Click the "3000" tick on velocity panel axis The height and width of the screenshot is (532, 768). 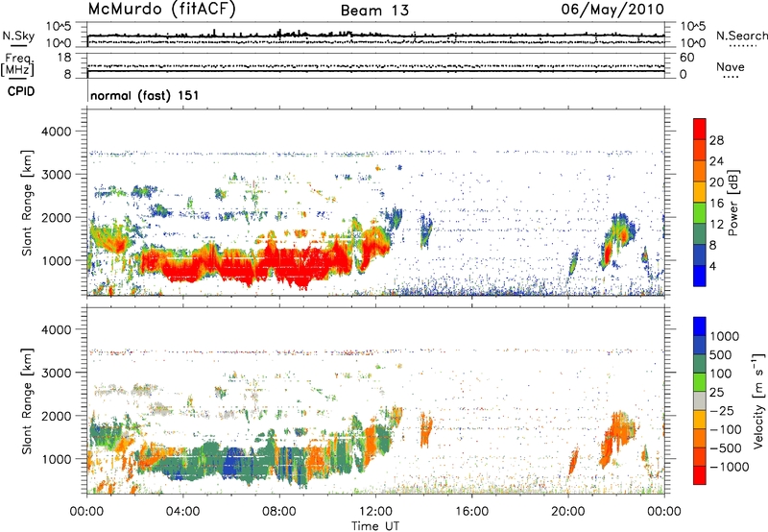pos(56,373)
